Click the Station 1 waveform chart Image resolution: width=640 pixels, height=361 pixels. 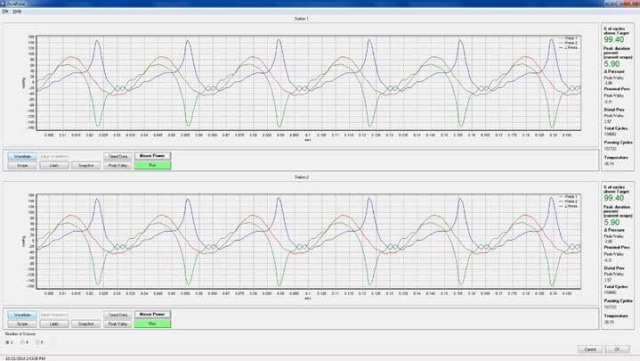tap(309, 83)
